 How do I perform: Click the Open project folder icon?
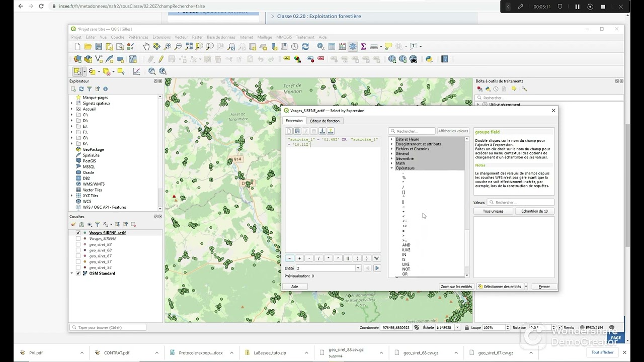coord(88,47)
